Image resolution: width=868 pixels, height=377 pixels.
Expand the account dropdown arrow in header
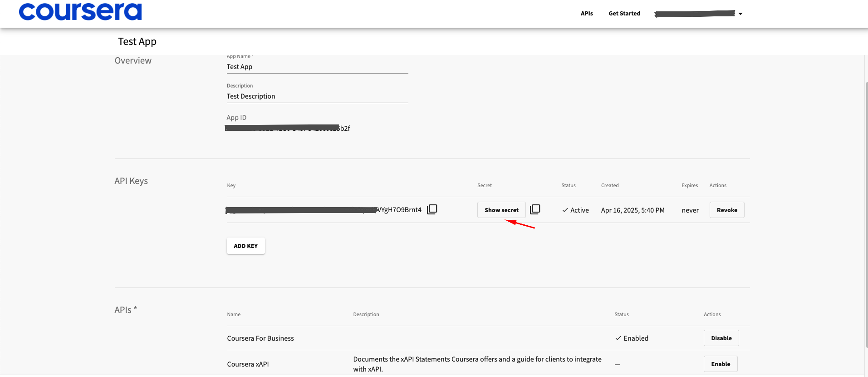tap(740, 14)
